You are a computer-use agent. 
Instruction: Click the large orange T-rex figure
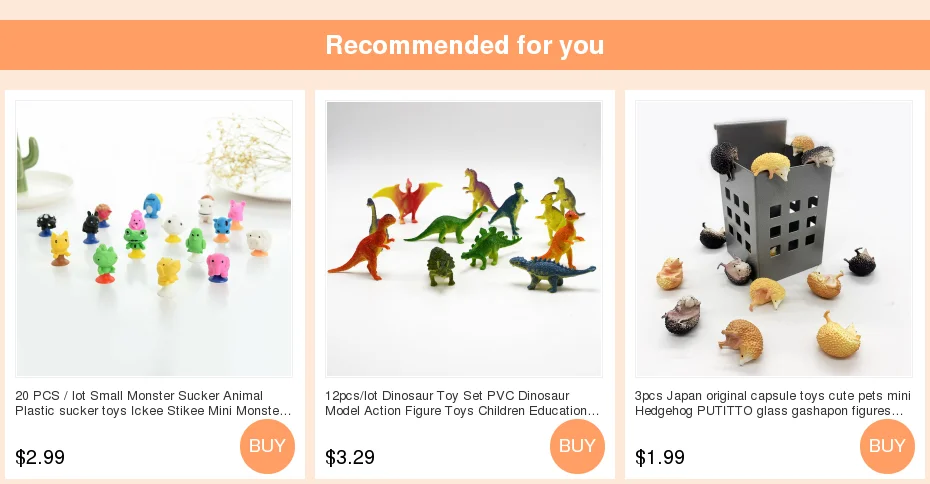click(x=364, y=247)
